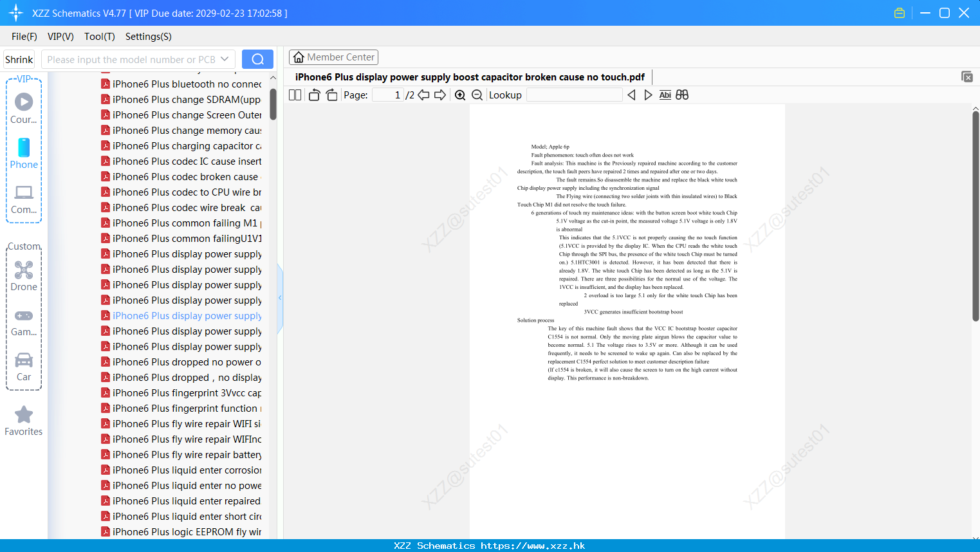Open iPhone6 Plus codec to CPU wire file

click(181, 192)
